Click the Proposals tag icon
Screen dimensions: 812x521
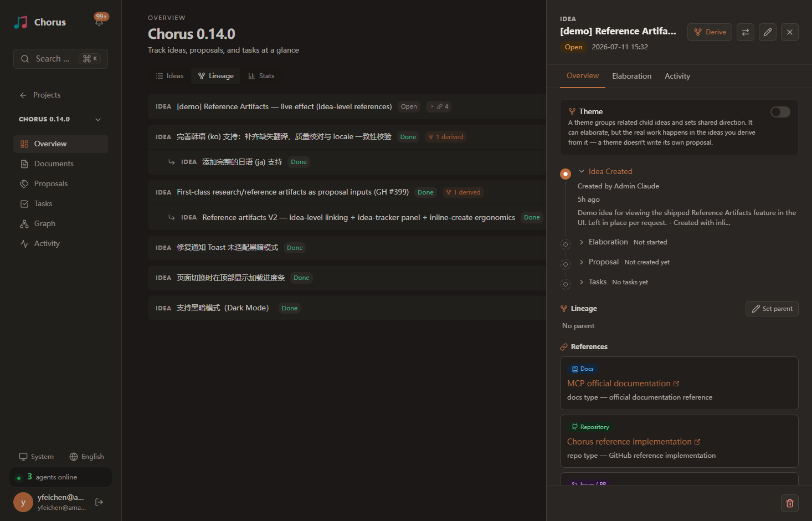tap(24, 184)
